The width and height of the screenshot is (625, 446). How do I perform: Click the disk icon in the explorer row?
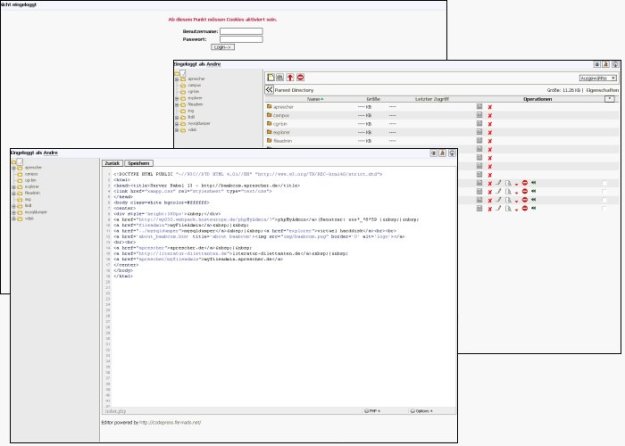point(480,132)
